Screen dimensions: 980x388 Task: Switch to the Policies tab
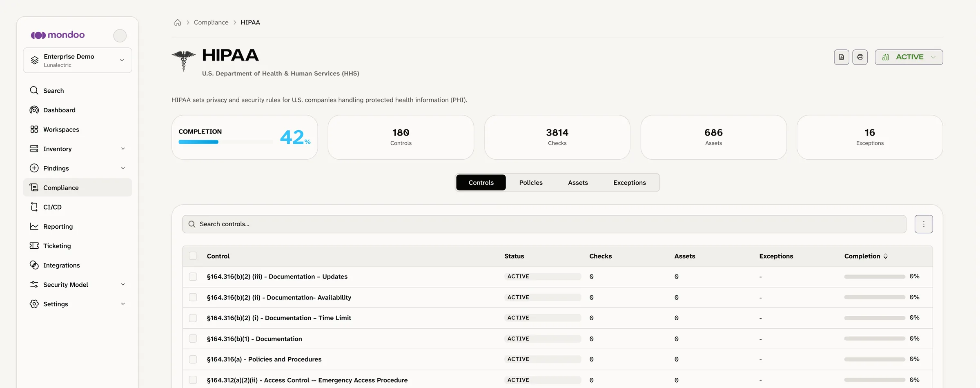[x=531, y=183]
